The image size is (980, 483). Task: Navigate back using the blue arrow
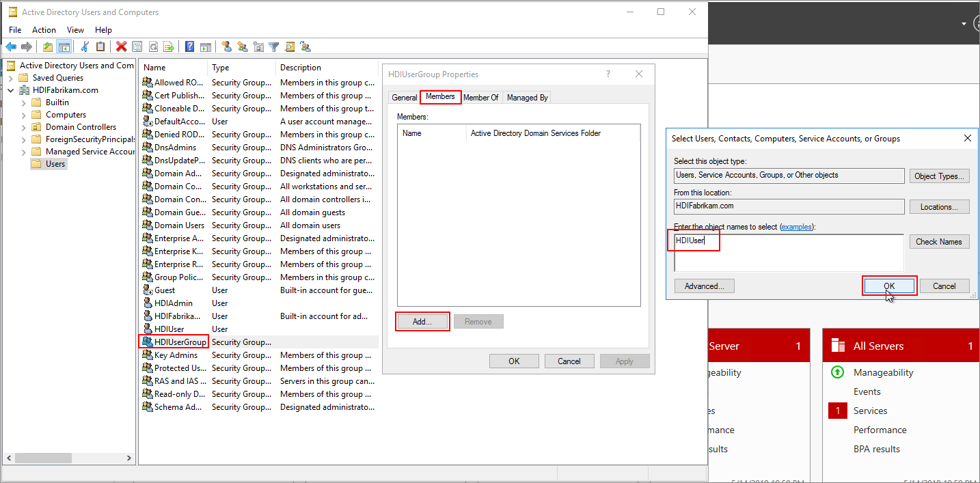[x=12, y=46]
